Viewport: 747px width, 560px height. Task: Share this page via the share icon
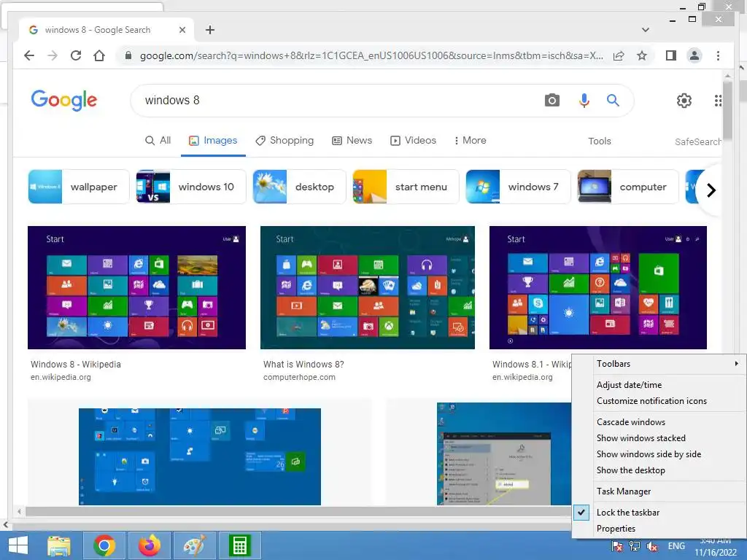point(619,55)
